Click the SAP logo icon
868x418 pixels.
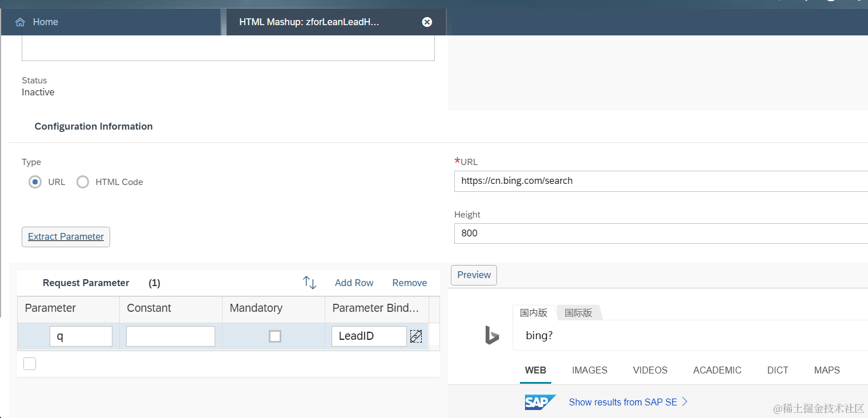click(x=540, y=402)
